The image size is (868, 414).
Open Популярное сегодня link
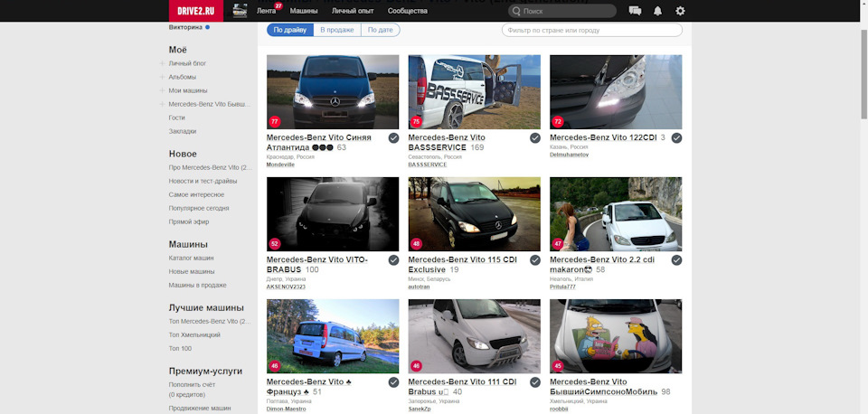pyautogui.click(x=199, y=208)
